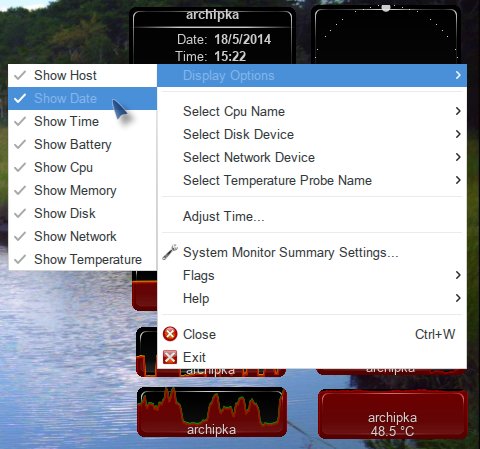Image resolution: width=480 pixels, height=449 pixels.
Task: Uncheck the Show Date option
Action: tap(82, 98)
